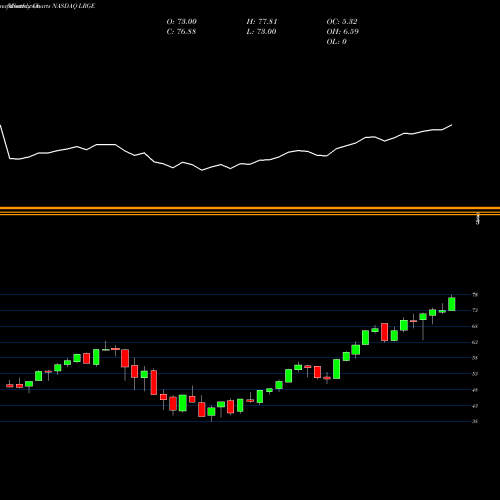Viewport: 500px width, 500px height.
Task: Select the close price C: 76.88
Action: 181,32
